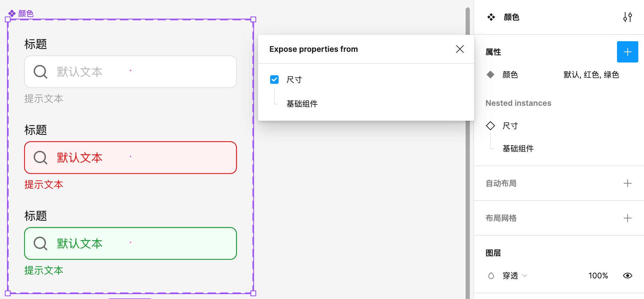This screenshot has width=644, height=299.
Task: Click the magnifier icon in the red search field
Action: click(40, 158)
